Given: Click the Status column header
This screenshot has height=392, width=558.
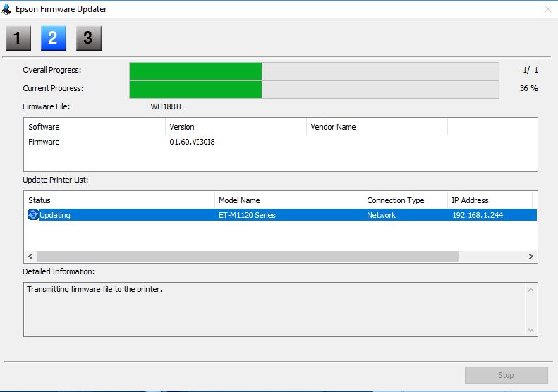Looking at the screenshot, I should tap(119, 200).
